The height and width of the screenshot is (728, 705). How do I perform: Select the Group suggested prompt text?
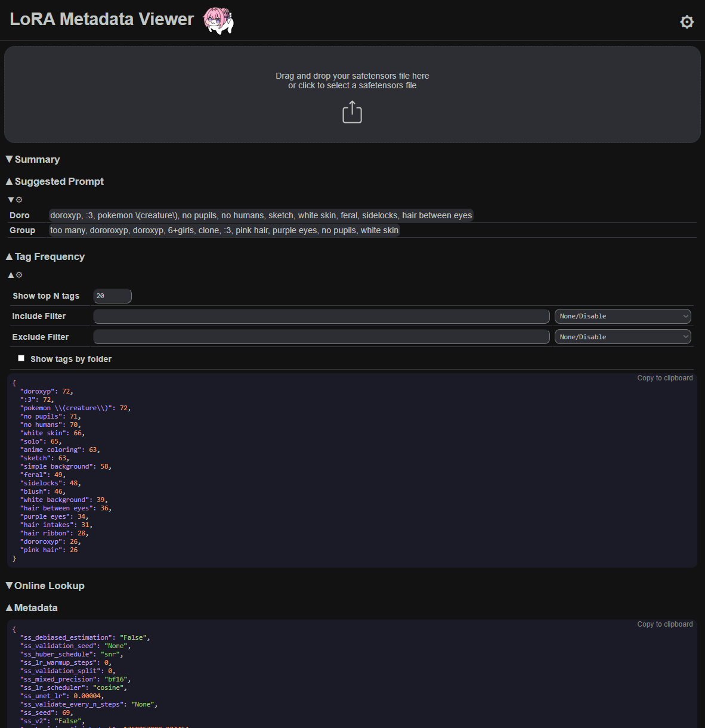tap(224, 230)
